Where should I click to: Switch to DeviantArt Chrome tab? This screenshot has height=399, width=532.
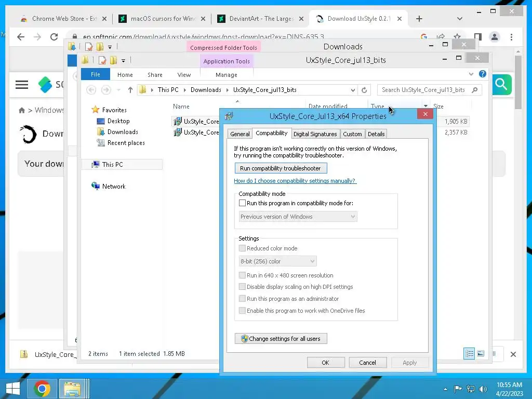point(260,19)
